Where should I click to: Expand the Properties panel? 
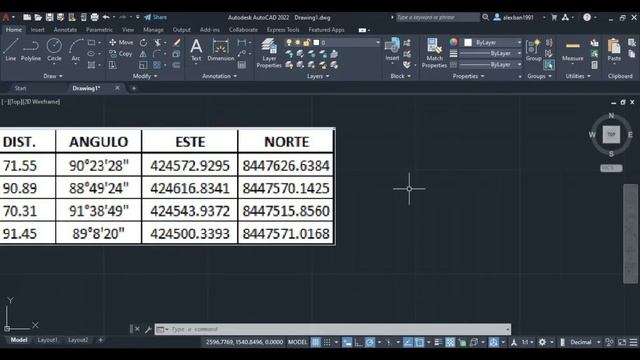click(469, 76)
